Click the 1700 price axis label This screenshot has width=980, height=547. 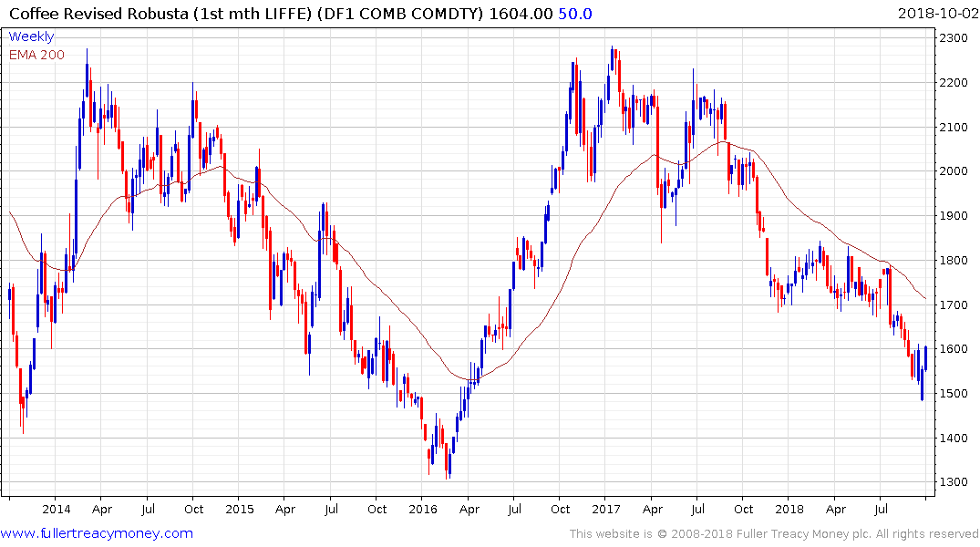point(954,305)
